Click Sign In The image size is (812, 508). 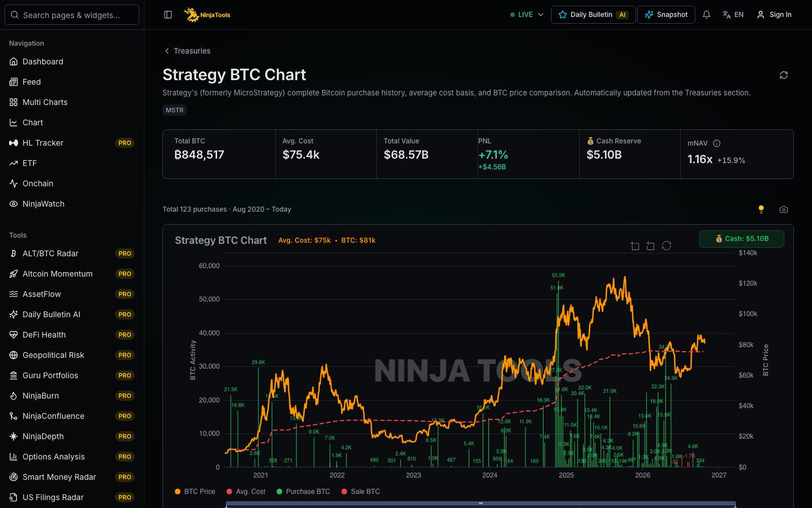[774, 15]
